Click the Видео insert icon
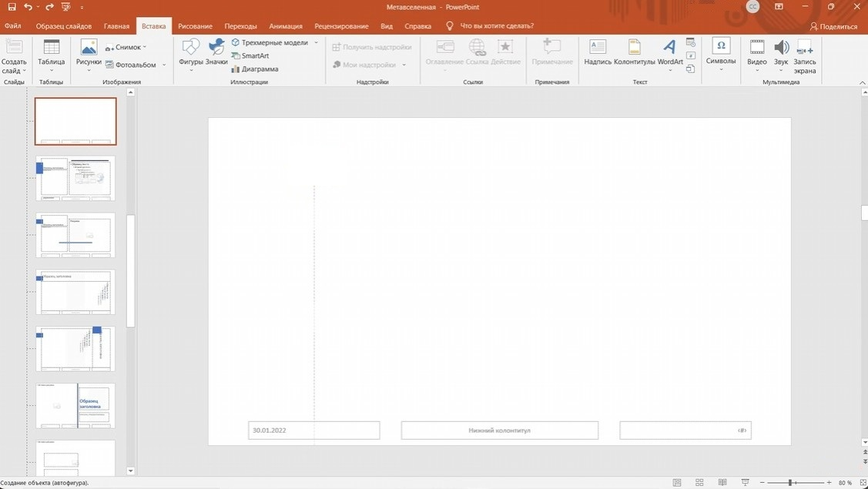868x489 pixels. 757,54
